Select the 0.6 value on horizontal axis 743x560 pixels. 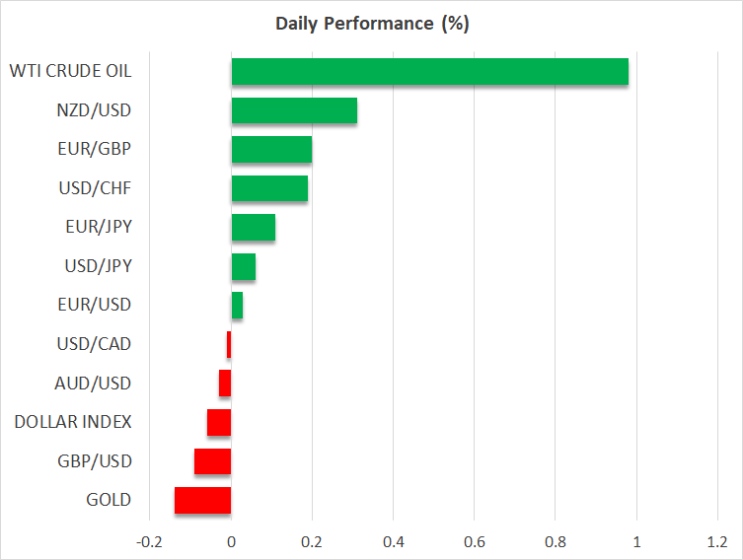pos(474,541)
